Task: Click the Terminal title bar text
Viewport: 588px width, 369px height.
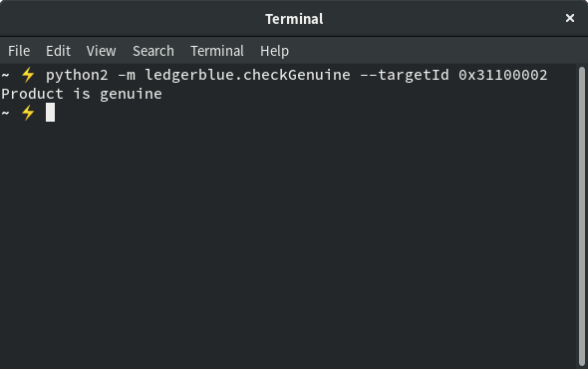Action: pyautogui.click(x=294, y=19)
